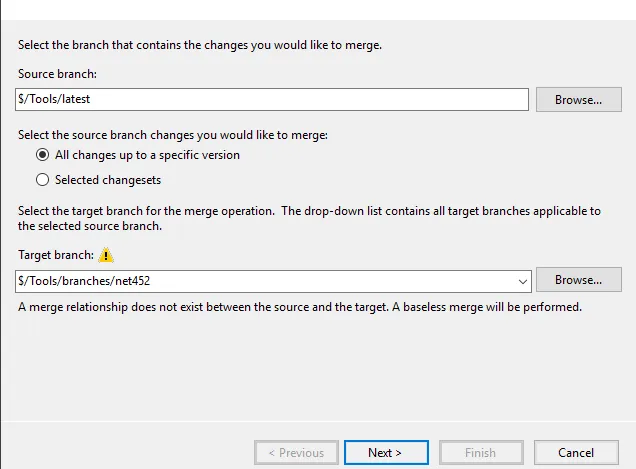
Task: Click the 'Selected changesets' label text
Action: pos(108,180)
